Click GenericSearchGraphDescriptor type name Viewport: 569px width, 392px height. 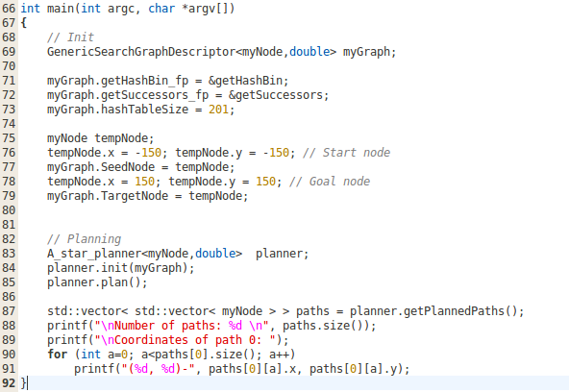pyautogui.click(x=141, y=52)
